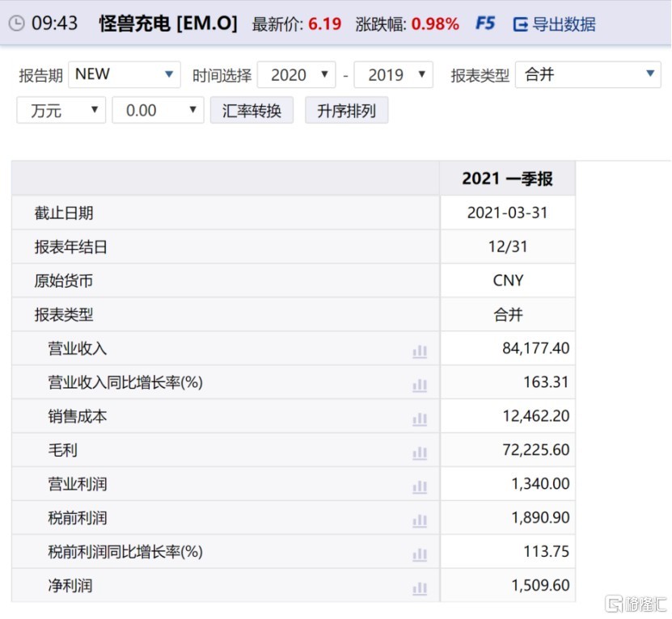
Task: Open the 万元 unit dropdown
Action: point(61,110)
